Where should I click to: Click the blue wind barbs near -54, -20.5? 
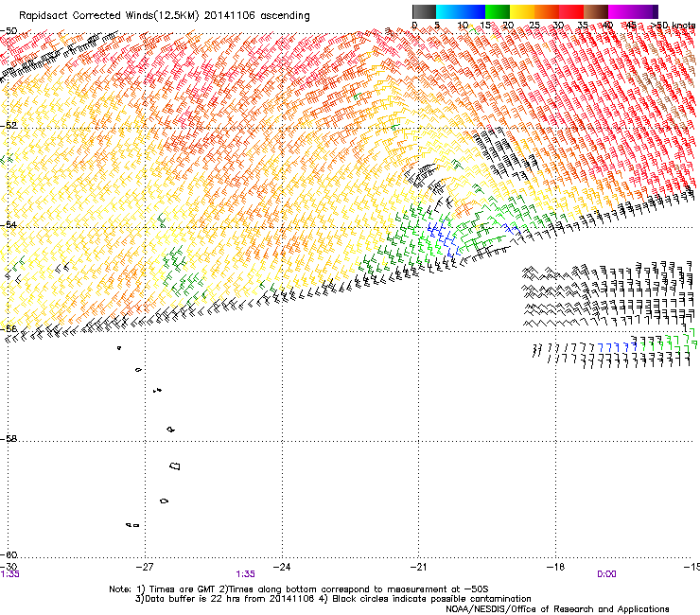(445, 240)
